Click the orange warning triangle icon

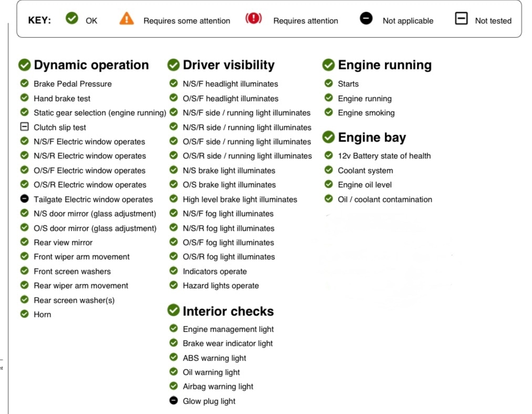tap(127, 19)
